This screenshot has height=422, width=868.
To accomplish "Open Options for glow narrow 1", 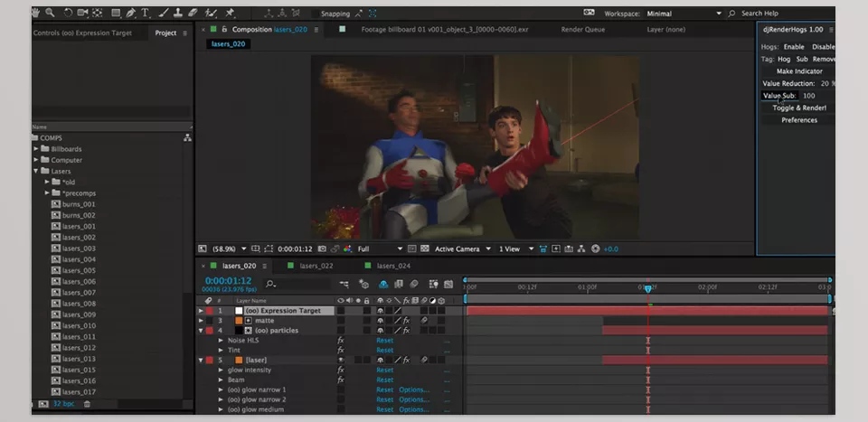I will click(x=413, y=390).
